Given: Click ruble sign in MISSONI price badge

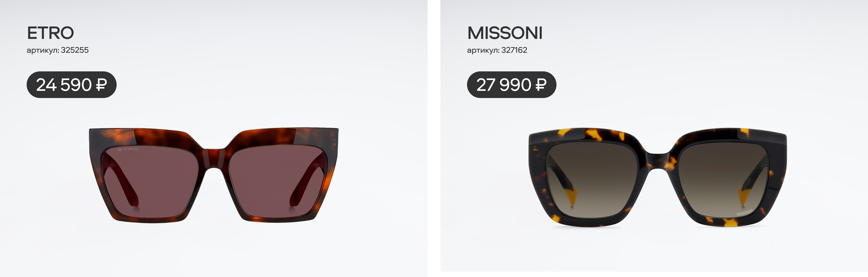Looking at the screenshot, I should [541, 85].
